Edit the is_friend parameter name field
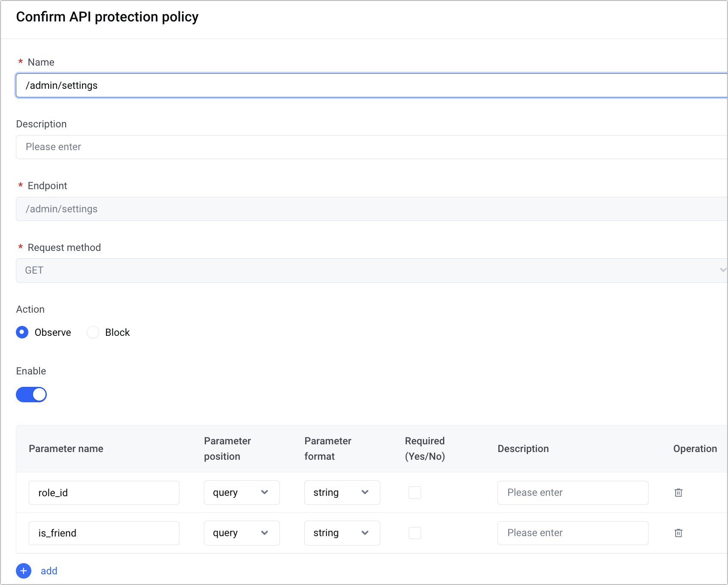The width and height of the screenshot is (728, 585). (104, 533)
